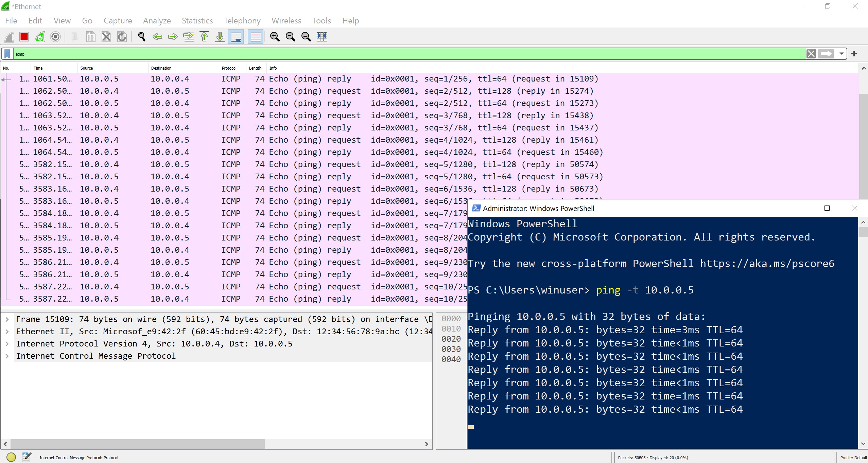
Task: Click the zoom out icon in toolbar
Action: 290,36
